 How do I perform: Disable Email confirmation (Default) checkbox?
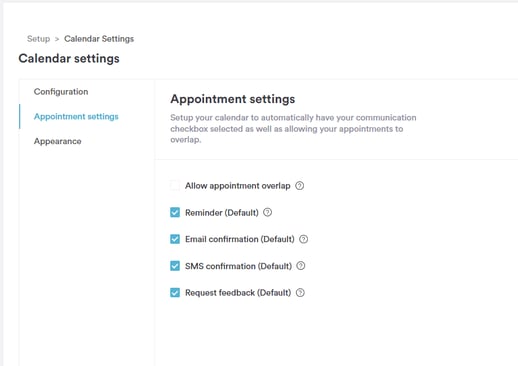pyautogui.click(x=175, y=239)
